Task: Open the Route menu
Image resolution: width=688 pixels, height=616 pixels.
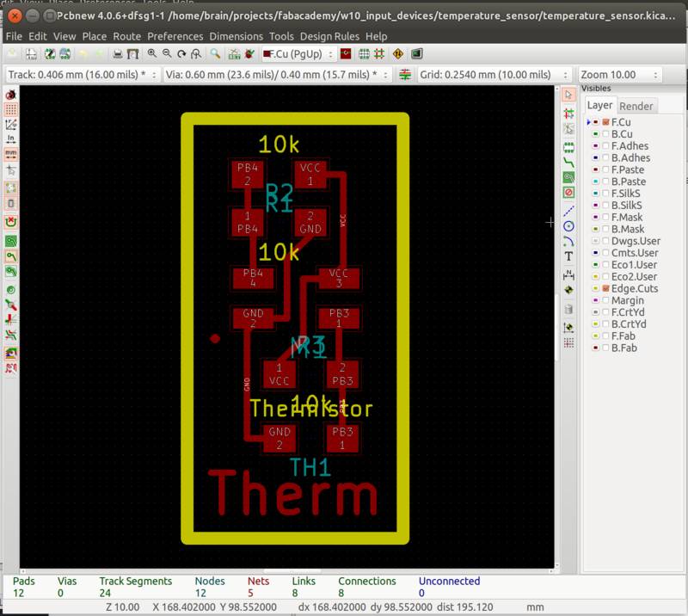Action: tap(126, 36)
